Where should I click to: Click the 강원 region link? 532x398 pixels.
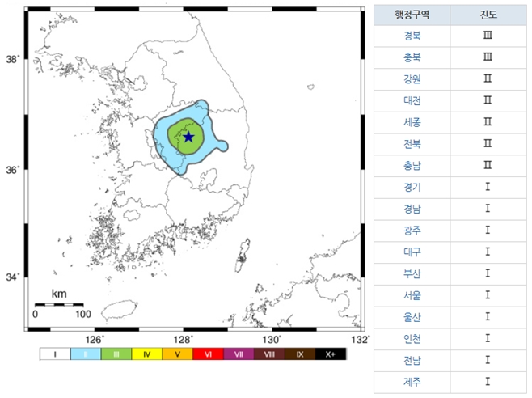pos(412,79)
